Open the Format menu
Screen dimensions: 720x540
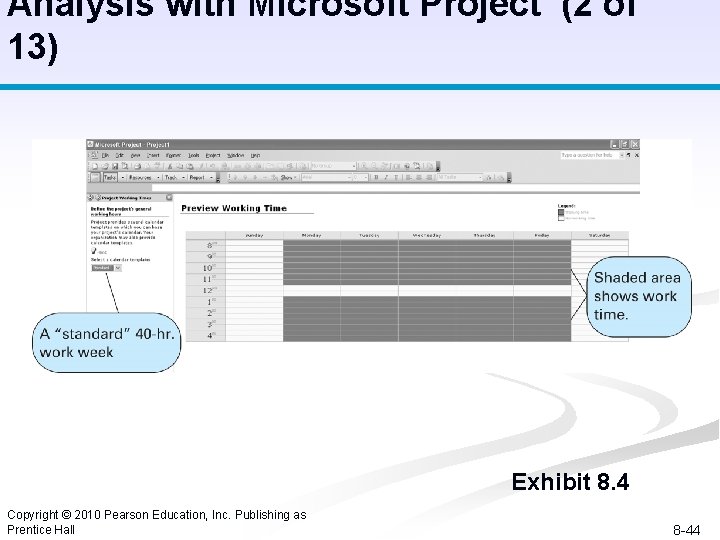(173, 155)
